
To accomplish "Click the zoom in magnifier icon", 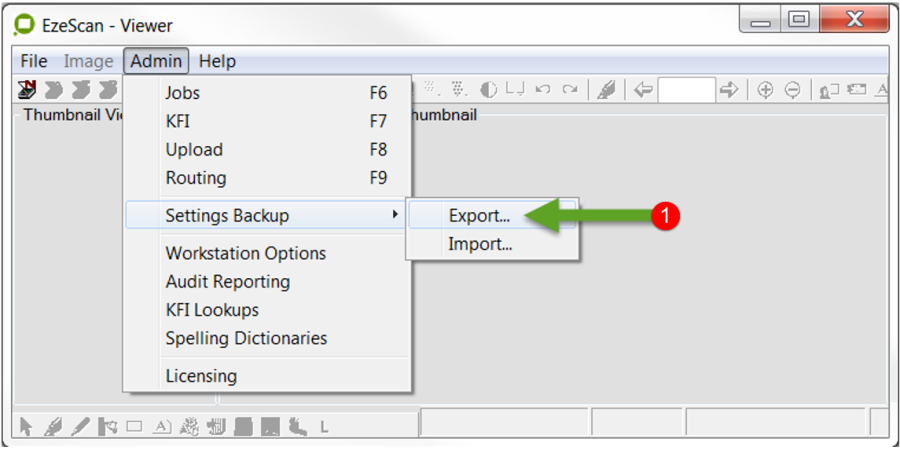I will [x=765, y=90].
